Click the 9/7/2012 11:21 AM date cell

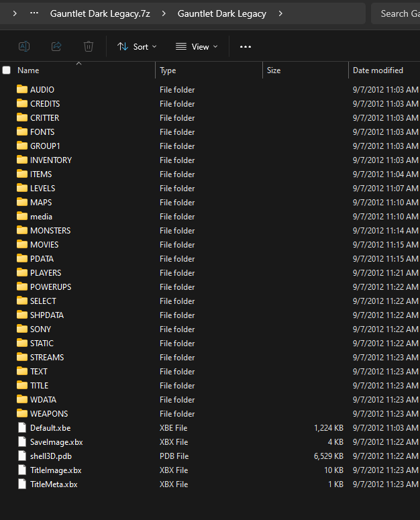386,273
